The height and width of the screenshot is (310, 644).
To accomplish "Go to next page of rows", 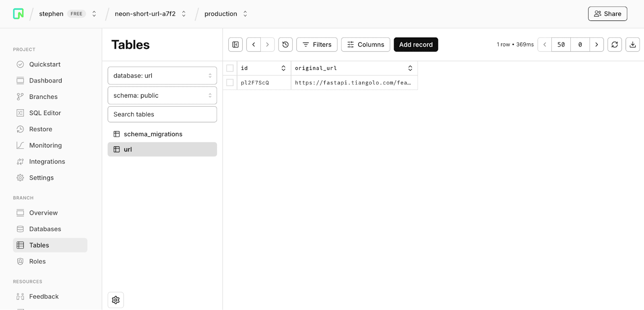I will coord(597,45).
